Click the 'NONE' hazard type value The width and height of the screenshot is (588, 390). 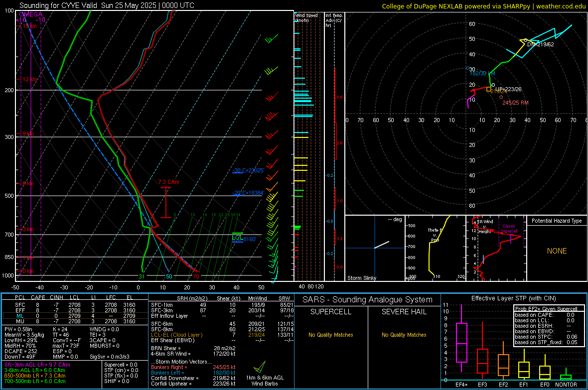tap(557, 251)
